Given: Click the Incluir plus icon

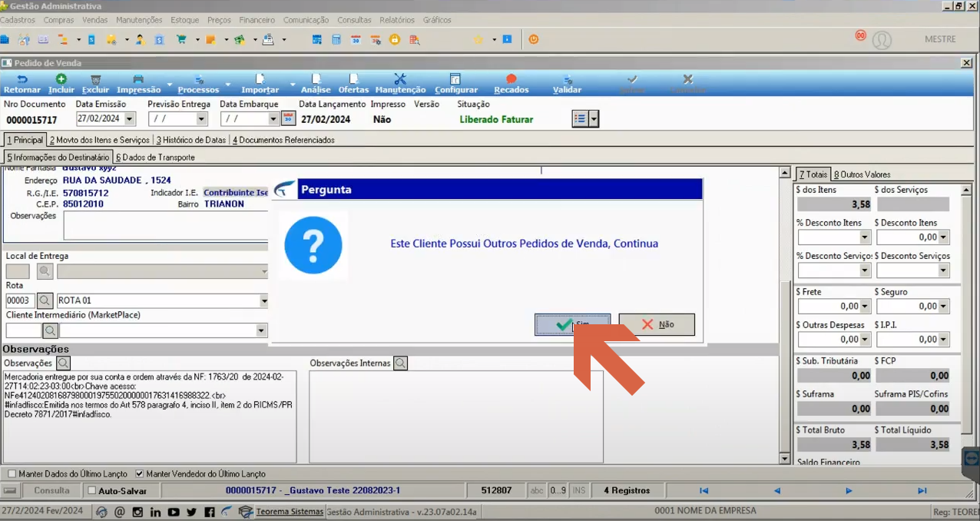Looking at the screenshot, I should coord(61,79).
